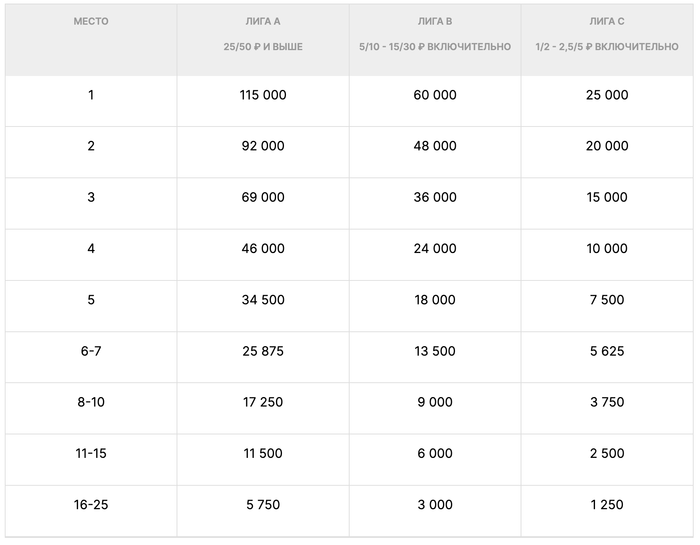Click the 34 500 prize cell
700x545 pixels.
pyautogui.click(x=263, y=300)
